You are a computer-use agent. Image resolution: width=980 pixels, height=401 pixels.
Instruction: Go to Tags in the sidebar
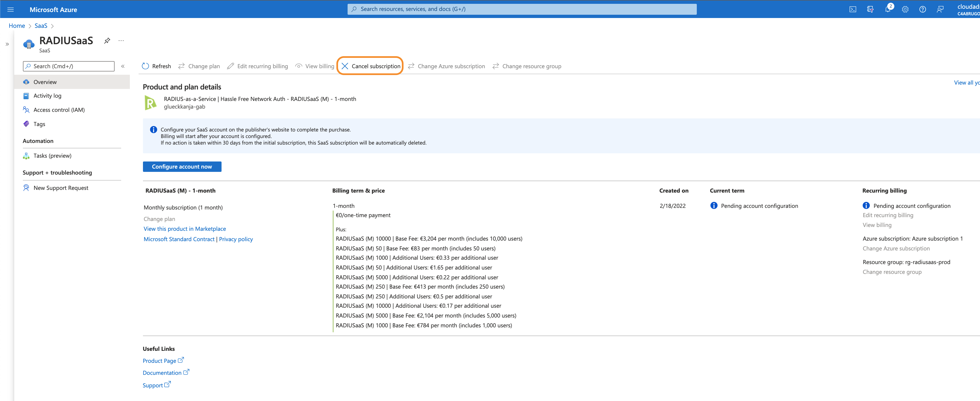point(39,124)
